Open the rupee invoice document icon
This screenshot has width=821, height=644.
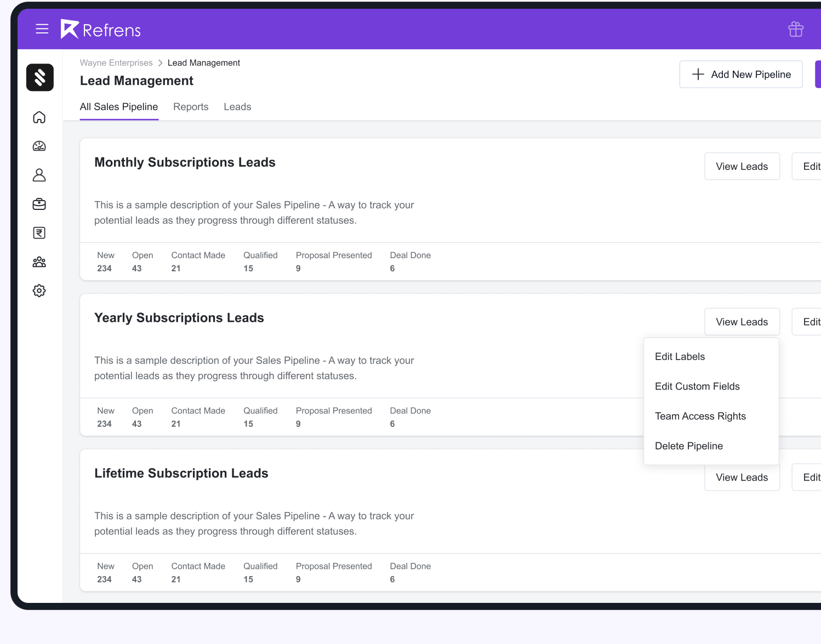pos(39,232)
